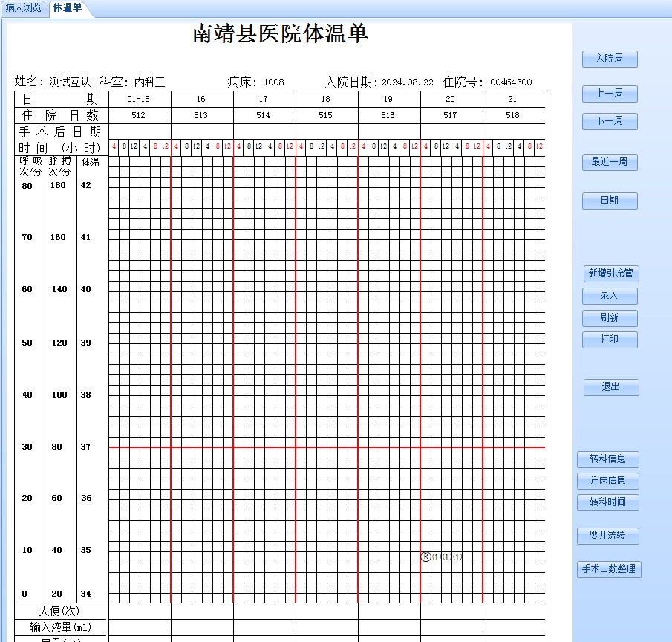Click the admission date 2024.08.22

click(x=408, y=82)
